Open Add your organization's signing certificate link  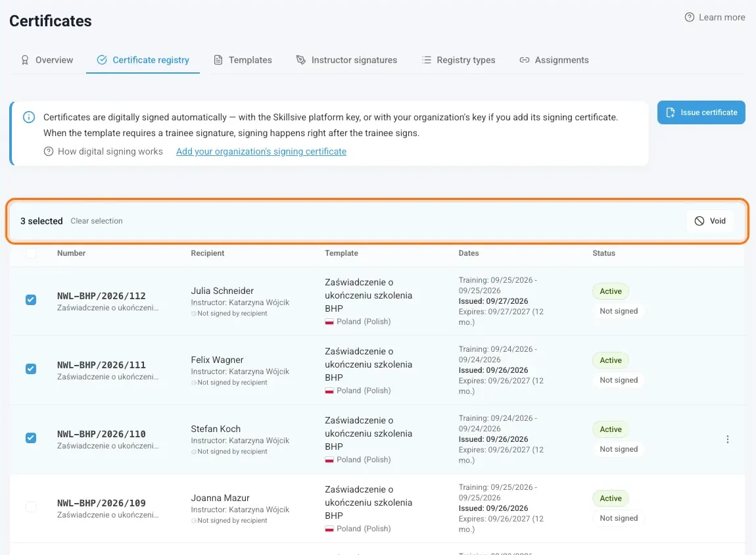tap(262, 151)
